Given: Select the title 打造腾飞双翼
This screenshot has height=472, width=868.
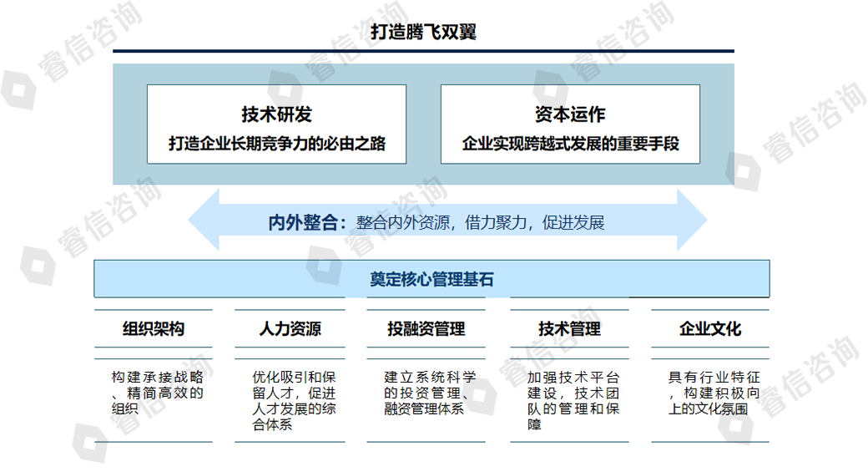Looking at the screenshot, I should [424, 32].
